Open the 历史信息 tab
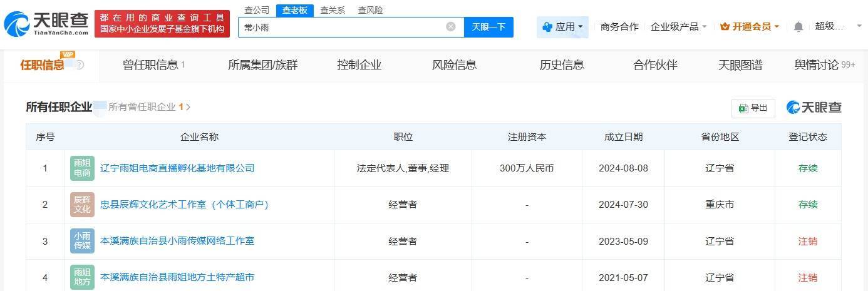The image size is (868, 291). pos(562,65)
